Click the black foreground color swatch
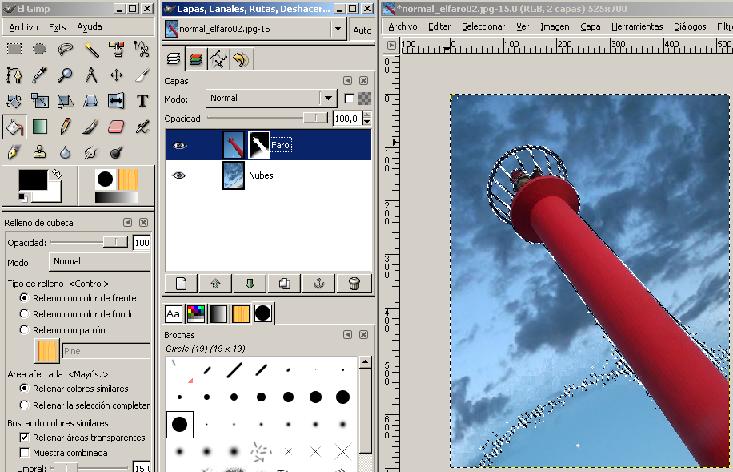 click(32, 179)
